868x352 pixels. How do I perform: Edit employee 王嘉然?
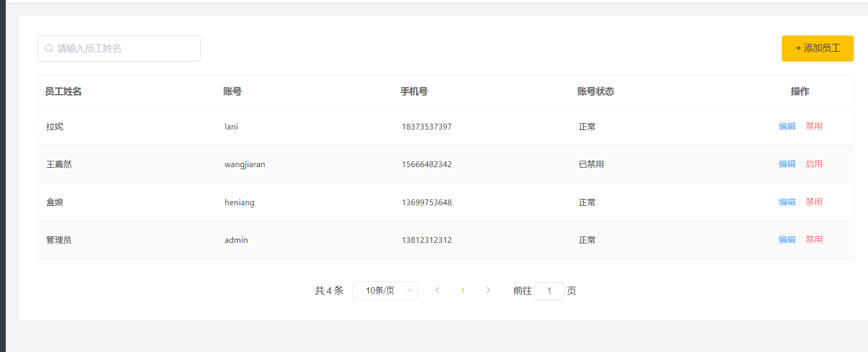[787, 164]
